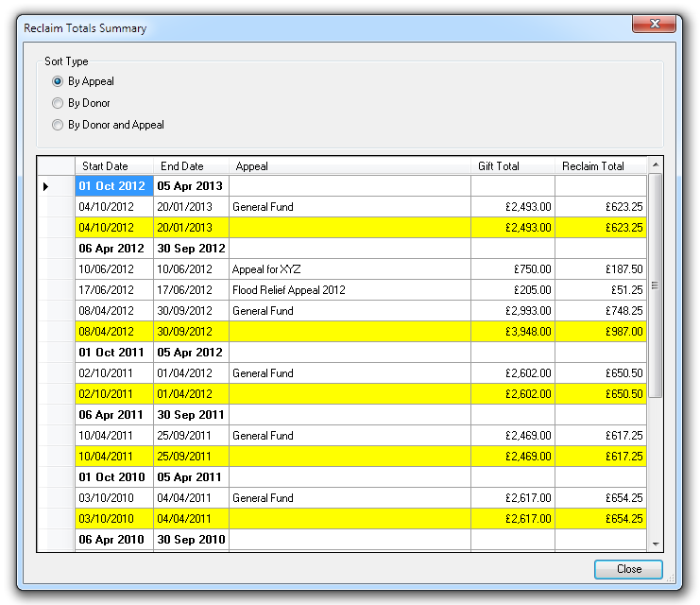Select the 05 Apr 2011 period end cell
The image size is (700, 605).
191,477
